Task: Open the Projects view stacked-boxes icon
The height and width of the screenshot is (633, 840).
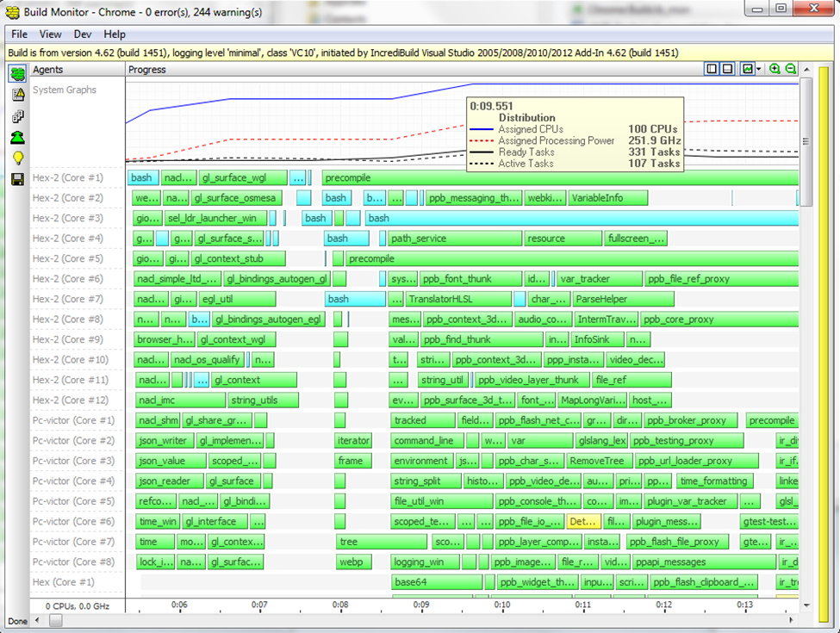Action: point(18,116)
